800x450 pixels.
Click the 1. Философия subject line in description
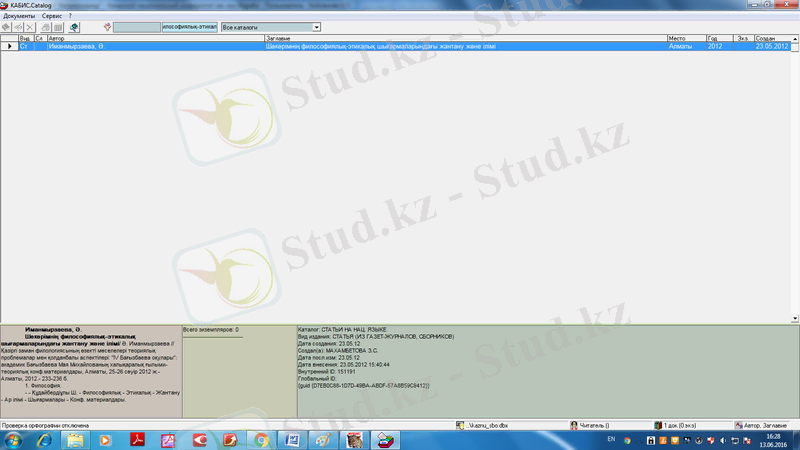[43, 386]
